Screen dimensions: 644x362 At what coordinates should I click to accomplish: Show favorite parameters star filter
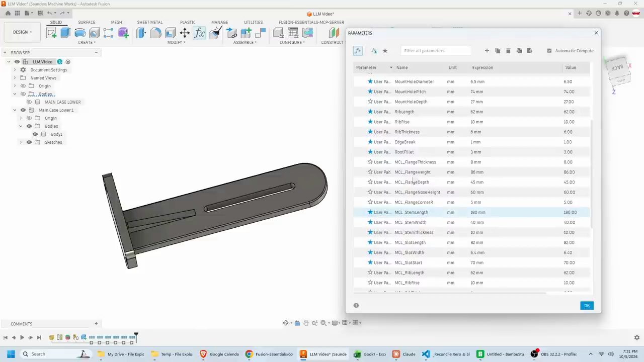[385, 51]
